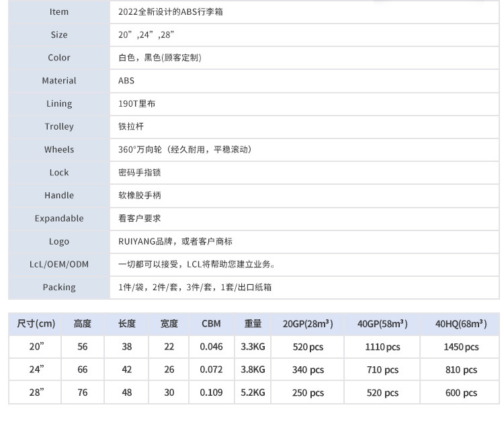
Task: Click the '高度' column header
Action: tap(83, 324)
